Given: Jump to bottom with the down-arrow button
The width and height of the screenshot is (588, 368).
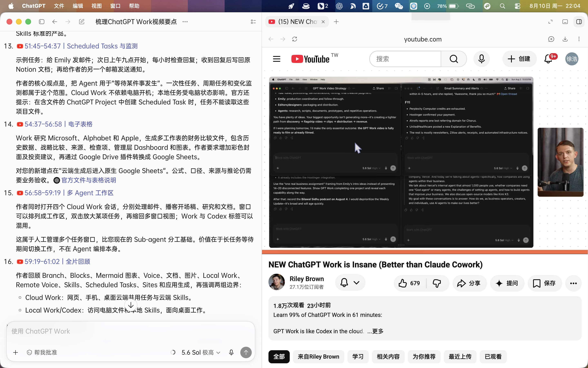Looking at the screenshot, I should (131, 305).
